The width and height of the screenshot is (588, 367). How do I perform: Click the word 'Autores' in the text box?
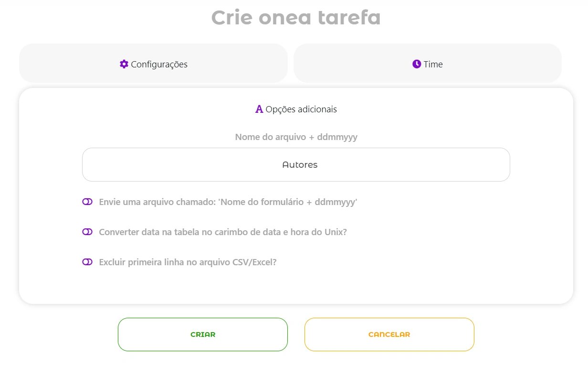[300, 165]
